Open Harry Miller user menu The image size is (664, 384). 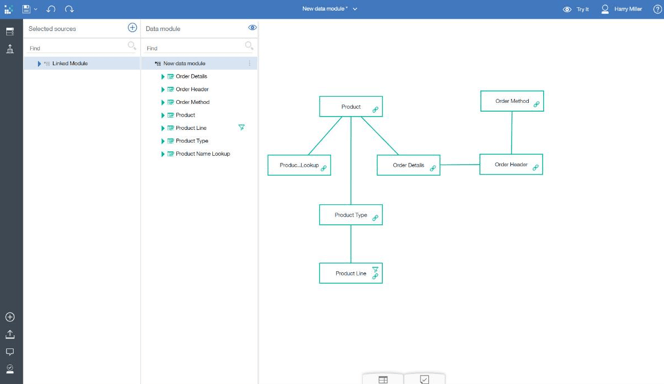click(x=621, y=9)
